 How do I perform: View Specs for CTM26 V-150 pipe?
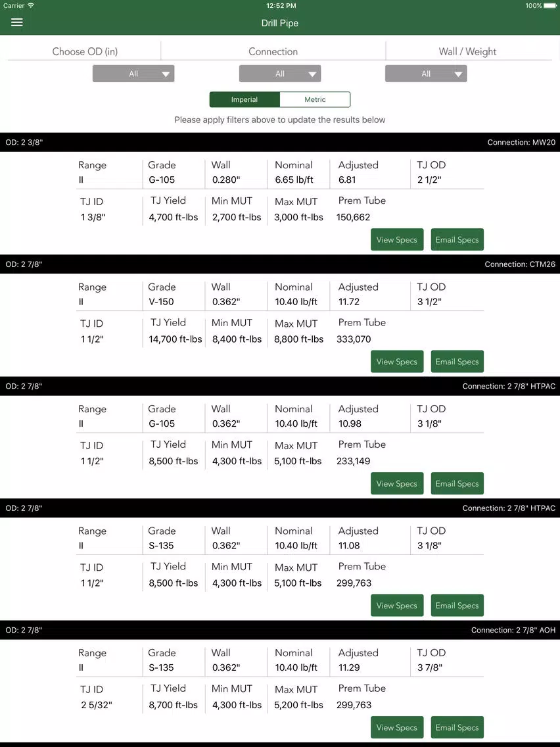pos(397,362)
